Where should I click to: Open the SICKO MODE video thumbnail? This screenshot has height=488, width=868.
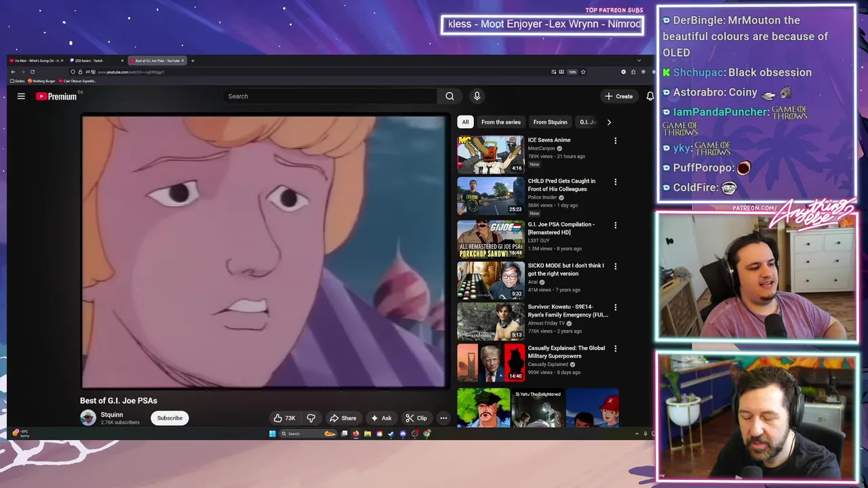pyautogui.click(x=490, y=280)
